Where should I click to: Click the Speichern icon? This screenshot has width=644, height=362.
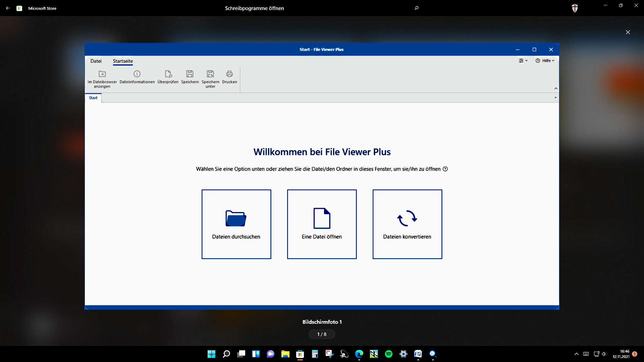click(x=190, y=74)
